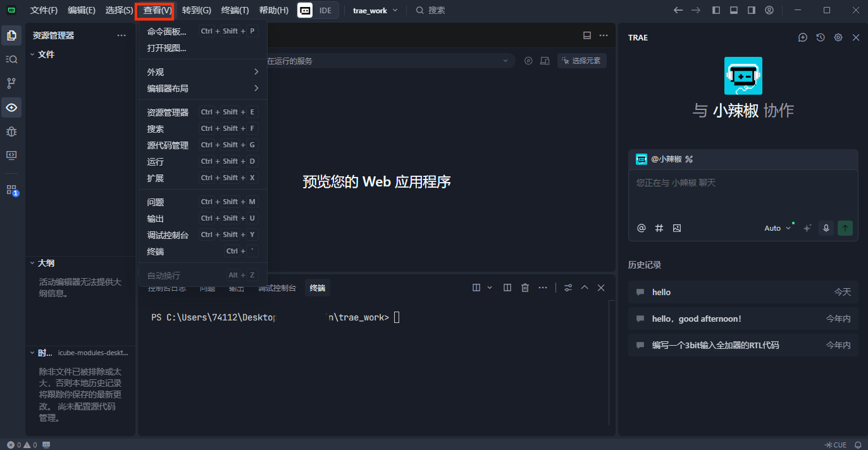Go forward with the right arrow
Viewport: 868px width, 450px height.
pyautogui.click(x=696, y=10)
